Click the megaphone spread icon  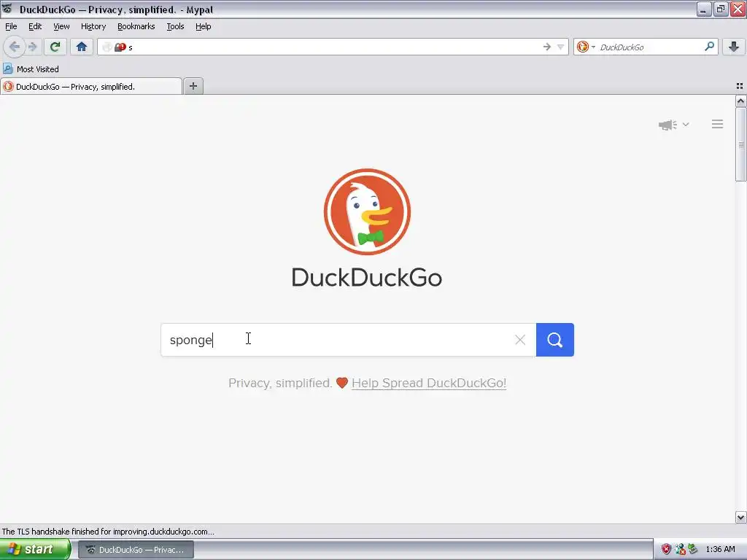(668, 125)
